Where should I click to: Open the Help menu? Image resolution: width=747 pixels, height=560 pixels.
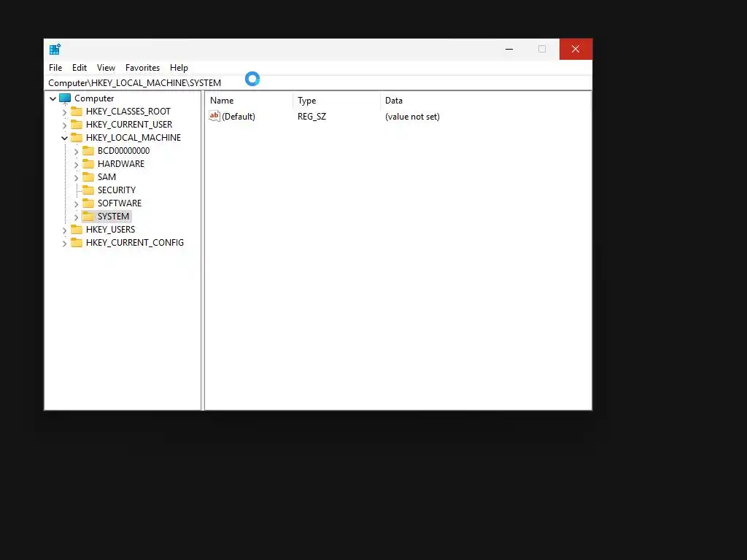point(179,68)
